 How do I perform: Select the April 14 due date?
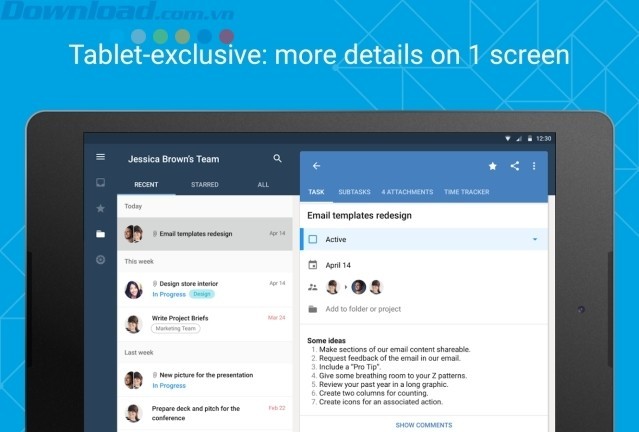tap(340, 265)
